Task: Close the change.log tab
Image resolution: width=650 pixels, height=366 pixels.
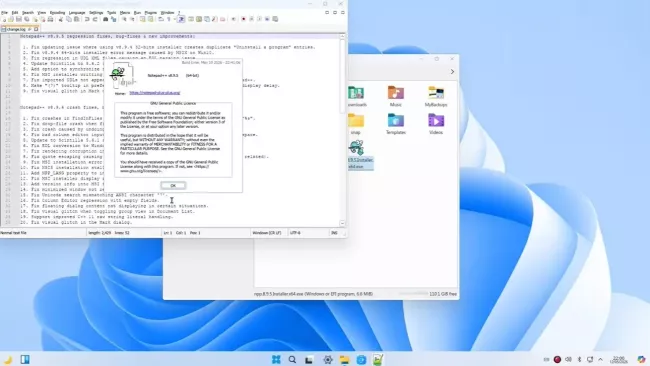Action: point(36,29)
